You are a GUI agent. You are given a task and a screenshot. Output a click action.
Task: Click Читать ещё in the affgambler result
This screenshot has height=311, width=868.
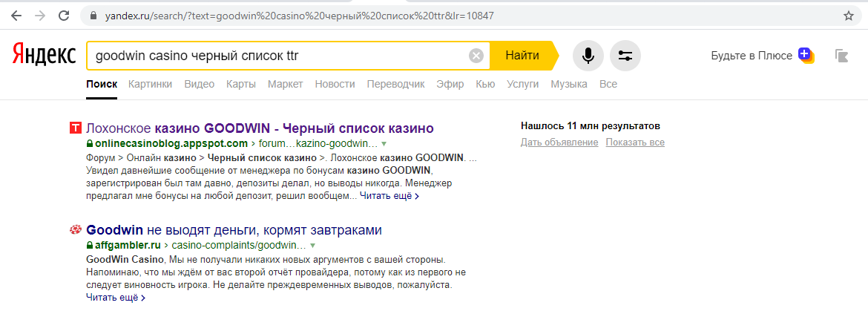pyautogui.click(x=116, y=297)
